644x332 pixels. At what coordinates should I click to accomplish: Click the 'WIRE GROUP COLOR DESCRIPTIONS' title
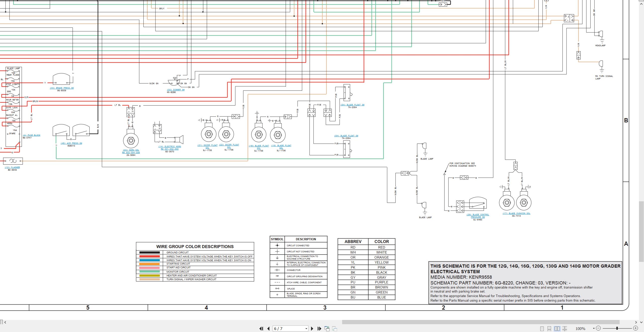[x=195, y=247]
